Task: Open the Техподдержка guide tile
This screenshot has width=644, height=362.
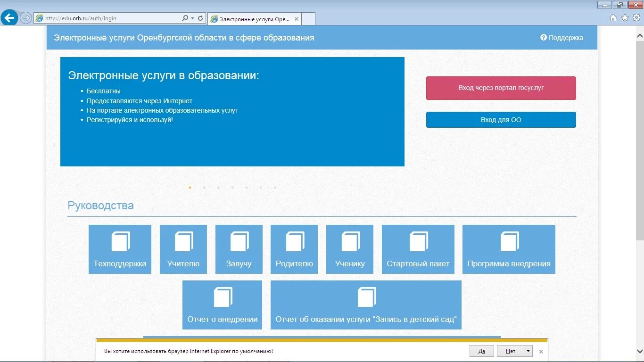Action: (x=120, y=249)
